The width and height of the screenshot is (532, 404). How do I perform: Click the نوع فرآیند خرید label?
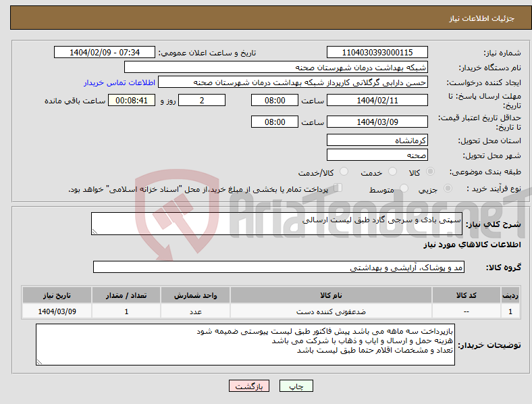494,188
